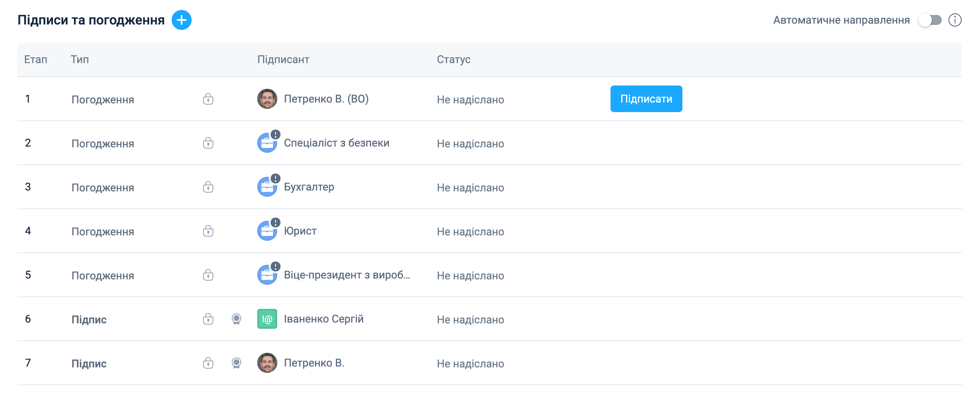980x401 pixels.
Task: Click the briefcase role icon for Юрист
Action: point(267,231)
